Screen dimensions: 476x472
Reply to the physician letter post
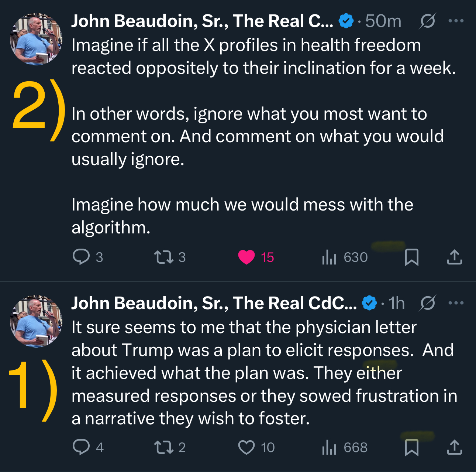82,447
